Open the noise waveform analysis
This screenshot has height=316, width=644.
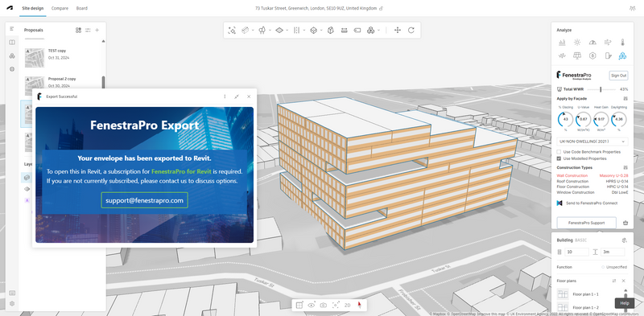[562, 55]
